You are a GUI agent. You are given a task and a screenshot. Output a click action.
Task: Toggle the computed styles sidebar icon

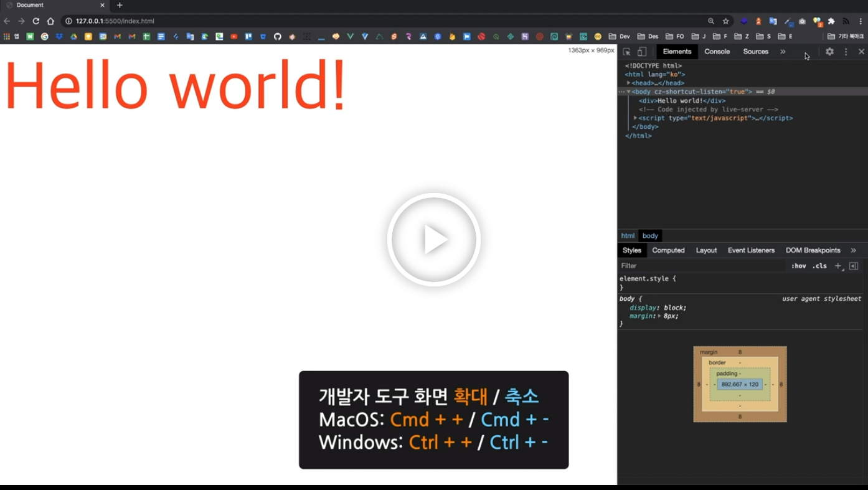tap(854, 266)
